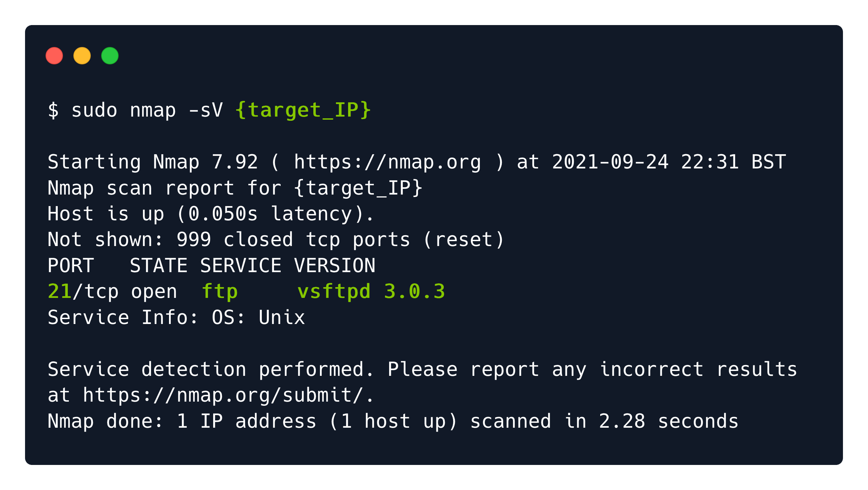Click the VERSION column header
The height and width of the screenshot is (490, 868).
coord(335,266)
